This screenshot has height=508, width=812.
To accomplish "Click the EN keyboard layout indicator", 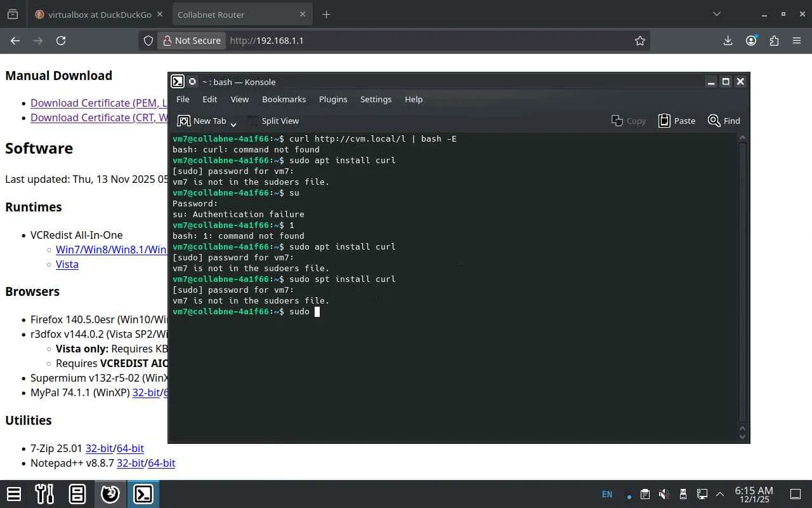I will pos(607,494).
